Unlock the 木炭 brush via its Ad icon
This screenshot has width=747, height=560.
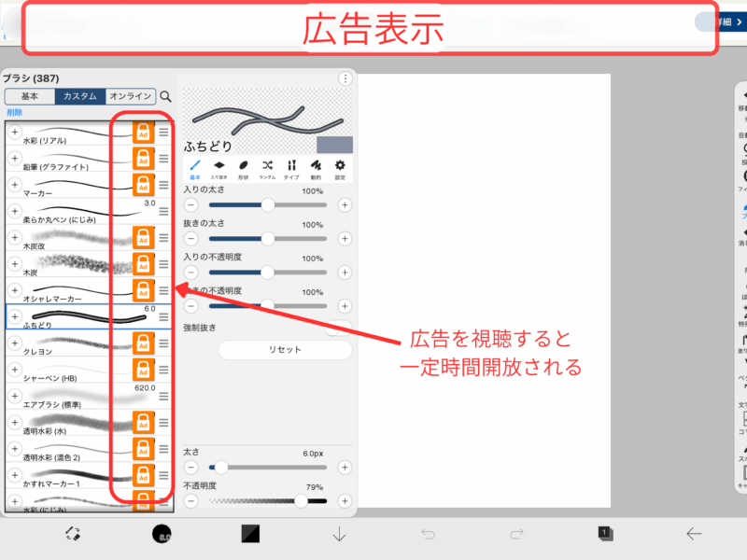coord(142,265)
